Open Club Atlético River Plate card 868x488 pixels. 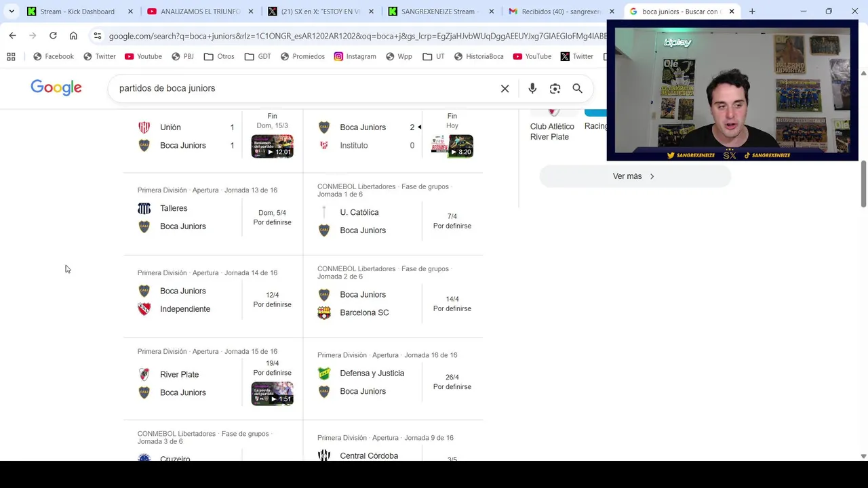pos(552,125)
